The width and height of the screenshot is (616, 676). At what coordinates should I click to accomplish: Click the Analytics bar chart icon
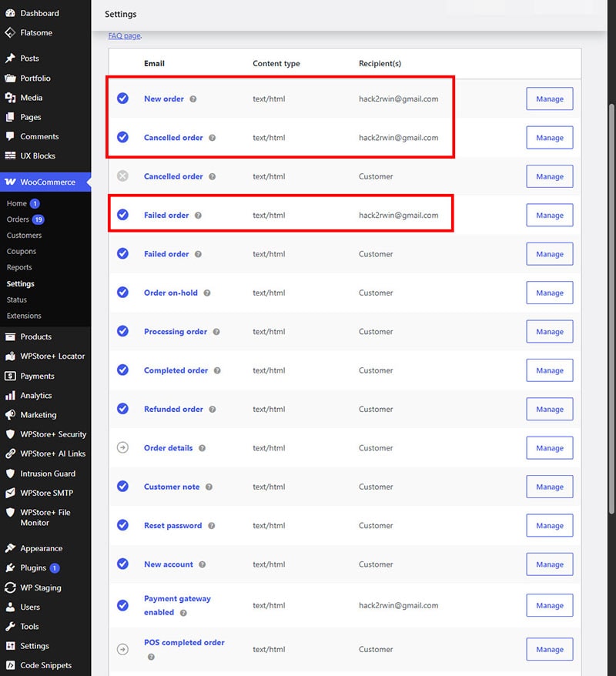coord(10,395)
